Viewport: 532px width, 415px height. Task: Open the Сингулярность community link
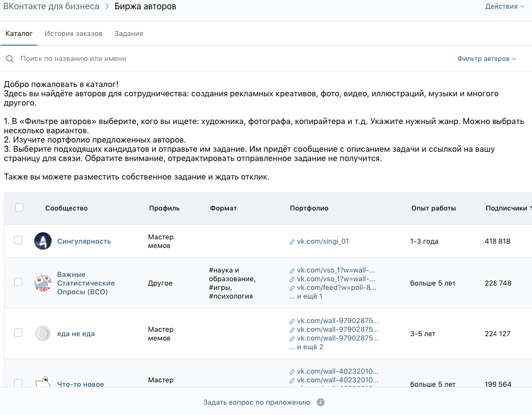pos(84,241)
